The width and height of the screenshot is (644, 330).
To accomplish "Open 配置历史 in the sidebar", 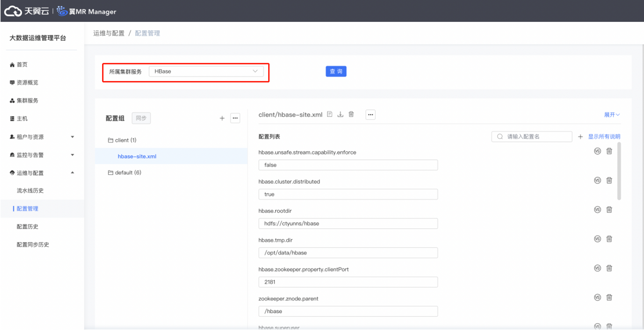I will [x=27, y=227].
